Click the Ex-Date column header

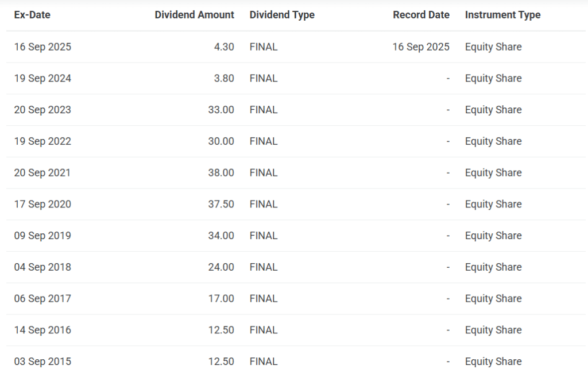(x=32, y=14)
